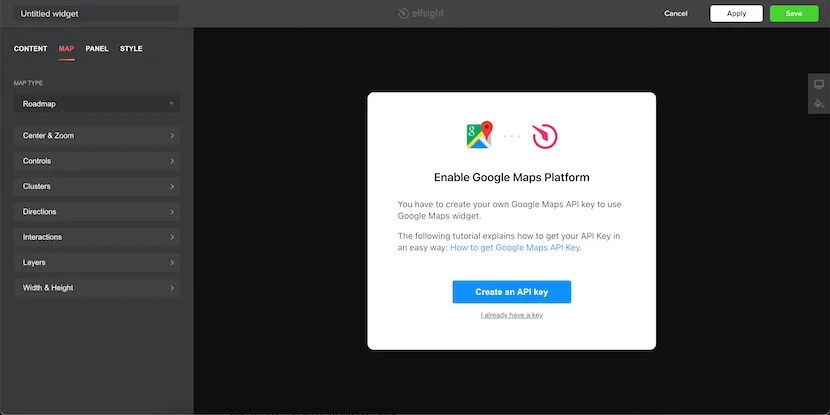Select the Map tab
The image size is (830, 415).
pyautogui.click(x=66, y=49)
